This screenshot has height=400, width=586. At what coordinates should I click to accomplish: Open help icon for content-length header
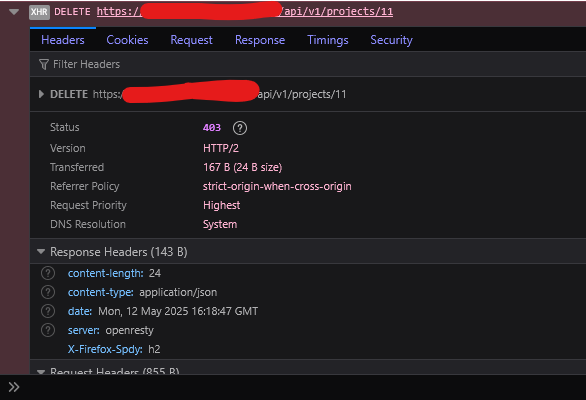pyautogui.click(x=48, y=273)
